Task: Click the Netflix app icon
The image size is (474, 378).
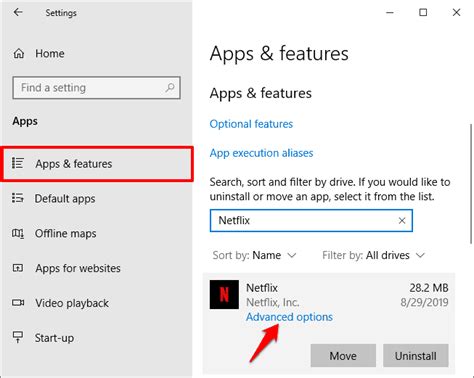Action: [x=224, y=295]
